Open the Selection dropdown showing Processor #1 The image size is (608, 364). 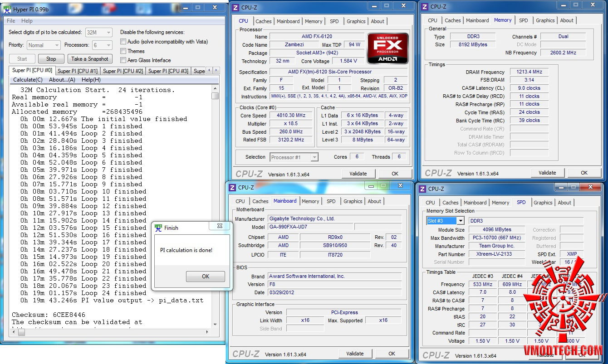pyautogui.click(x=294, y=157)
